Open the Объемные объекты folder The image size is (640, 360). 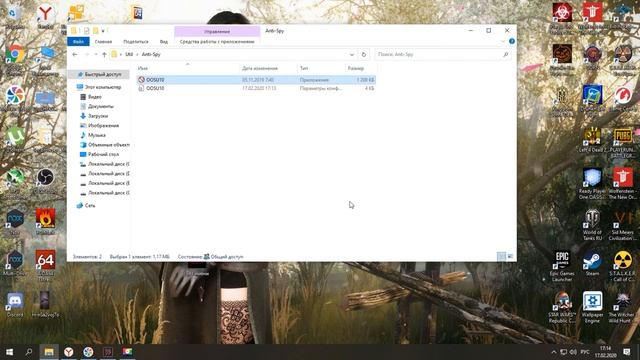tap(105, 144)
